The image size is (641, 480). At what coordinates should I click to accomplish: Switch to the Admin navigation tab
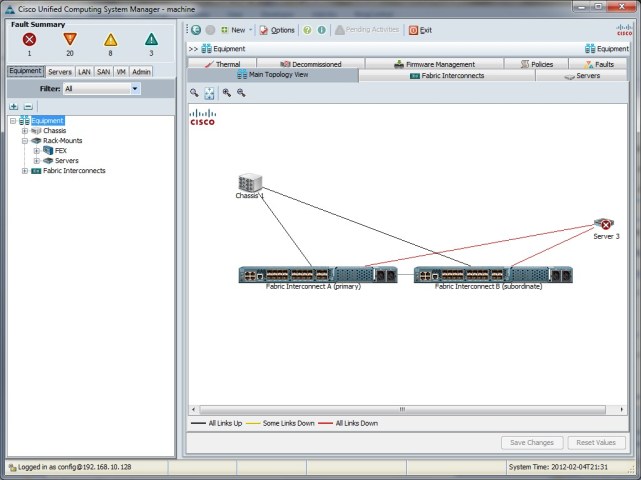[141, 72]
